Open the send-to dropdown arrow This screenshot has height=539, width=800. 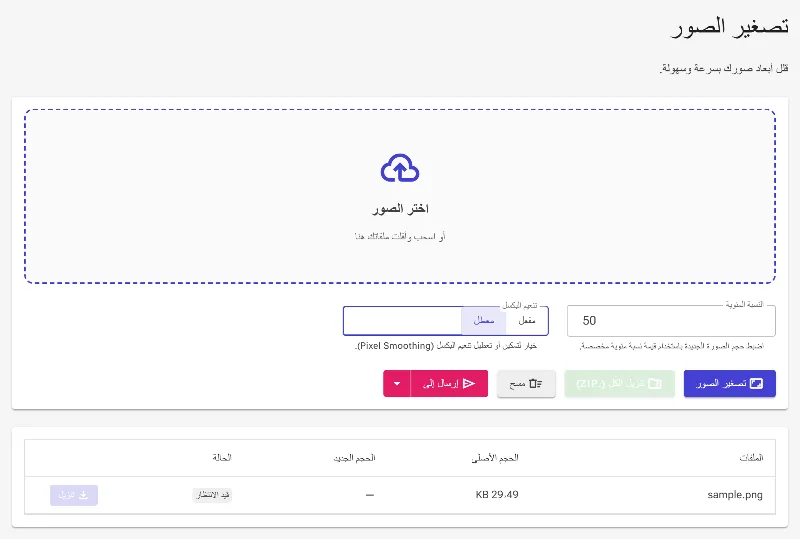click(x=397, y=383)
